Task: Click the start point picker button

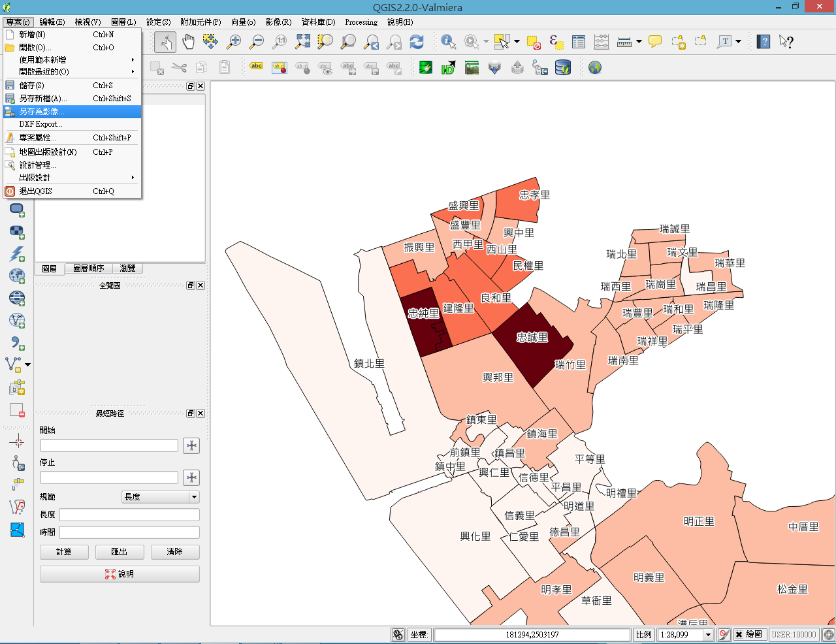Action: tap(191, 445)
